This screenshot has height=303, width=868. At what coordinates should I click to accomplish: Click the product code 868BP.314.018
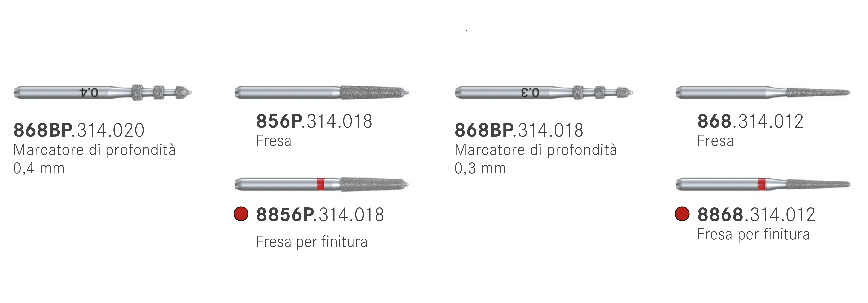[519, 130]
